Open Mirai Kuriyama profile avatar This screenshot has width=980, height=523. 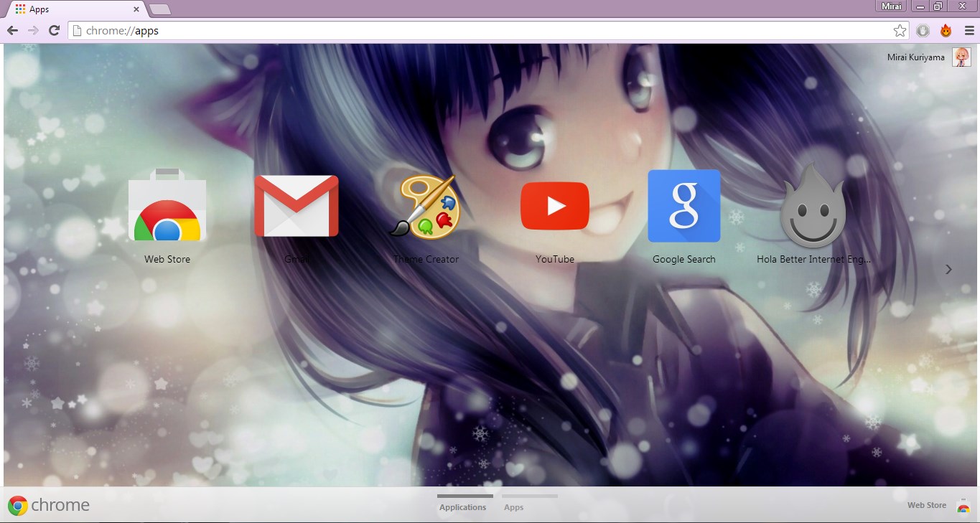961,57
